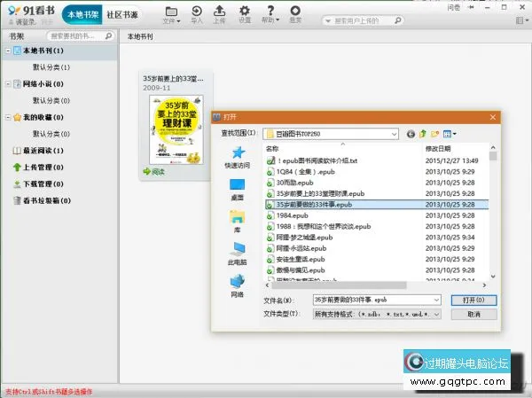Open the 文件类型 file type dropdown
The width and height of the screenshot is (532, 398).
[435, 314]
